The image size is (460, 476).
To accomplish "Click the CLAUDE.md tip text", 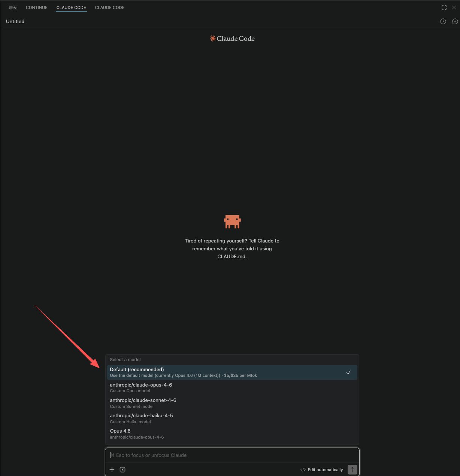I will point(232,248).
